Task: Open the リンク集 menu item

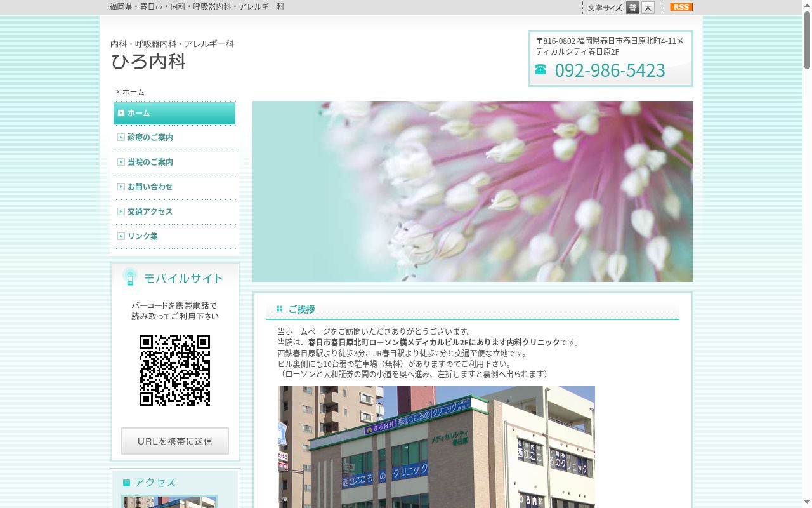Action: [174, 236]
